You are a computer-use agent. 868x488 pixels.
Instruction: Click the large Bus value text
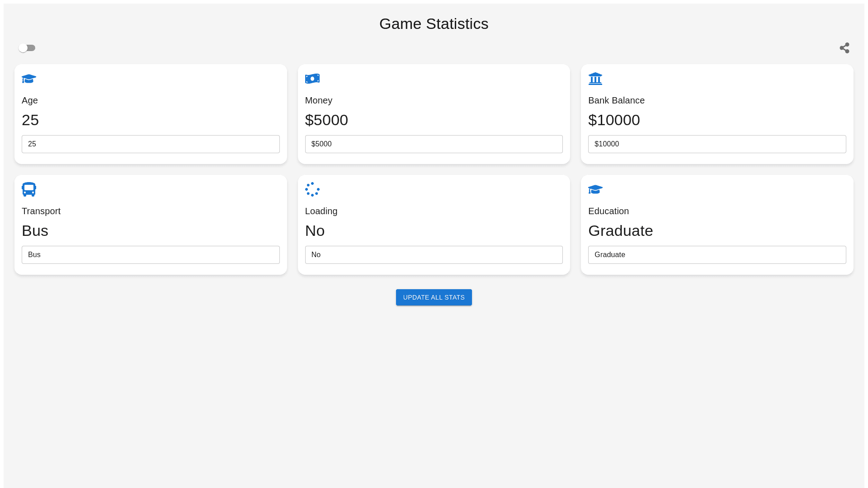35,231
